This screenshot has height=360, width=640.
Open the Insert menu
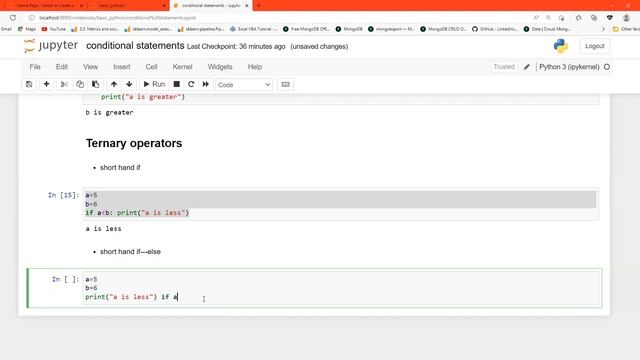(122, 67)
